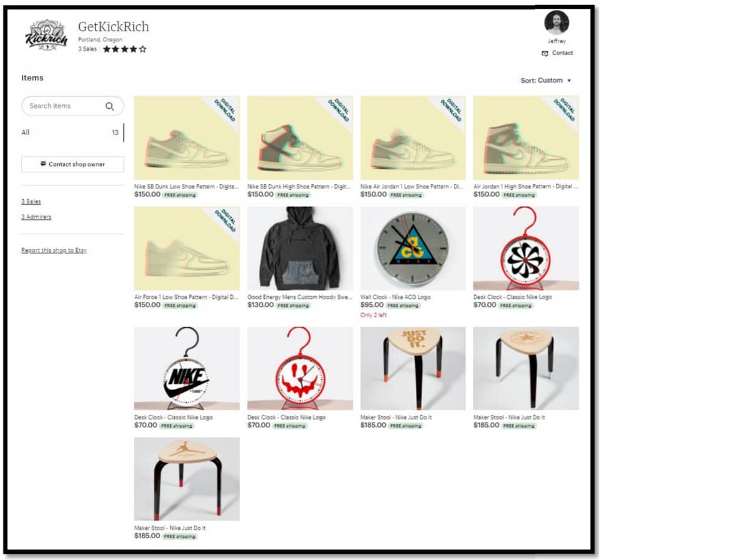Viewport: 747px width, 560px height.
Task: Open the 3 Admirers link
Action: tap(36, 217)
